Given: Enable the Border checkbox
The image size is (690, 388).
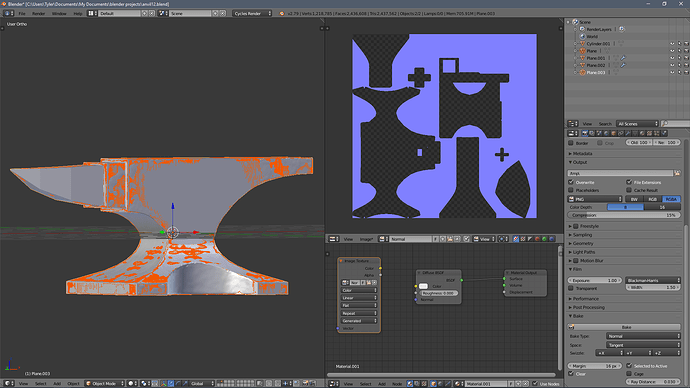Looking at the screenshot, I should coord(571,143).
